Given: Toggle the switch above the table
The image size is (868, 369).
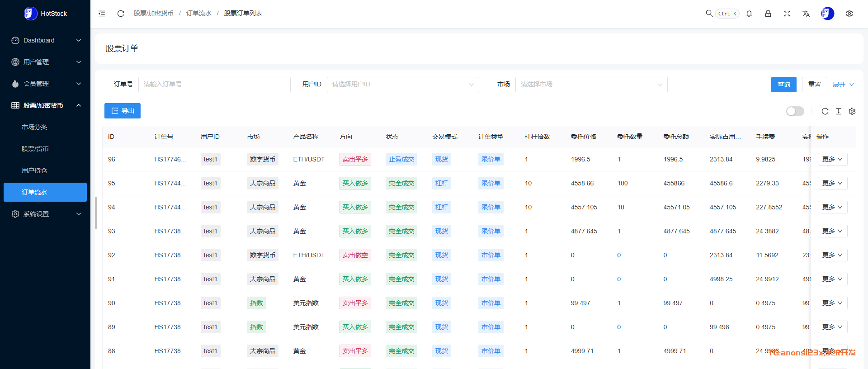Looking at the screenshot, I should (795, 111).
